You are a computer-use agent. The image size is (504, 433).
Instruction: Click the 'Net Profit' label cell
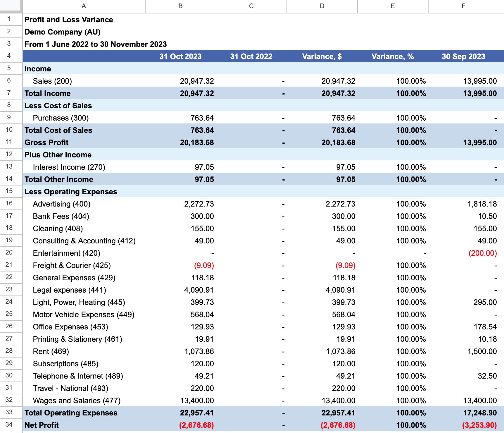click(x=84, y=425)
